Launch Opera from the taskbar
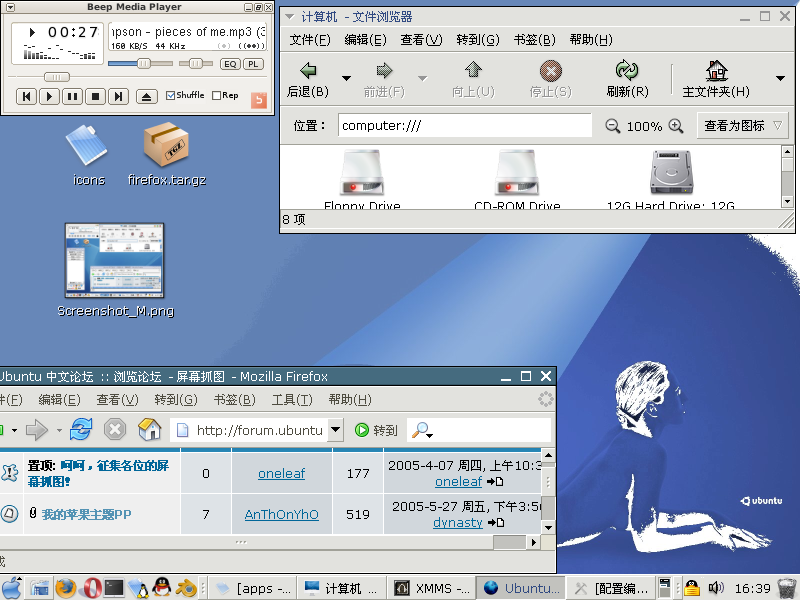 click(x=92, y=588)
